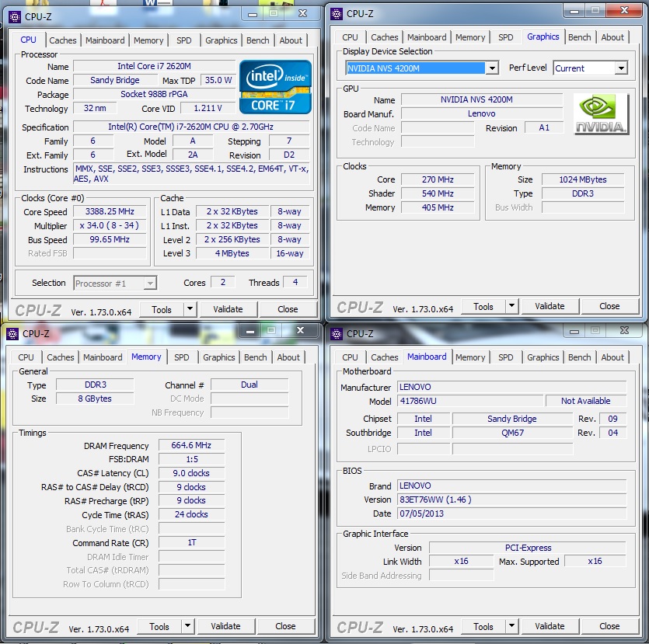Expand the Tools arrow in the Mainboard window
Viewport: 649px width, 644px height.
[511, 626]
